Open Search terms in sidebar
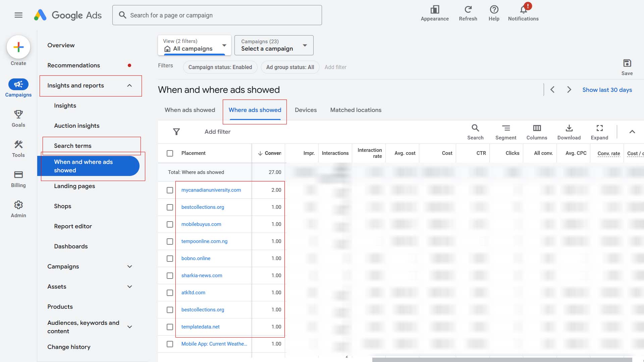 point(73,146)
